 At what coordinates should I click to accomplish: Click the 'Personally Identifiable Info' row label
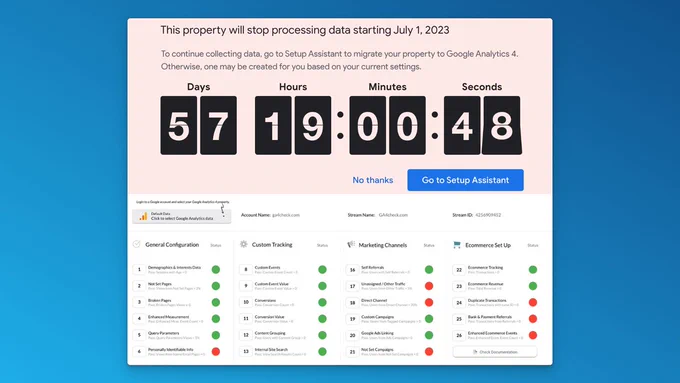(x=170, y=349)
